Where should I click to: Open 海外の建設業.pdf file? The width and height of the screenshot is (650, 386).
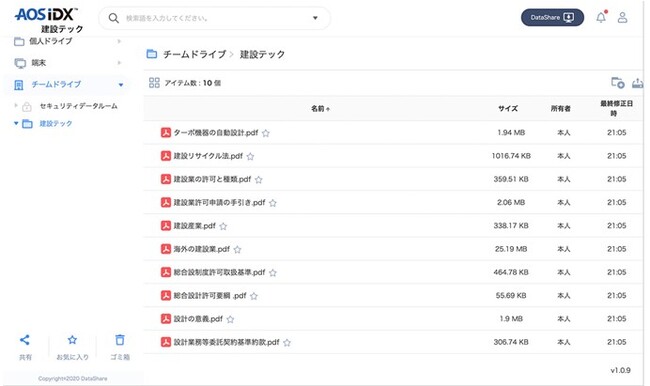(201, 249)
